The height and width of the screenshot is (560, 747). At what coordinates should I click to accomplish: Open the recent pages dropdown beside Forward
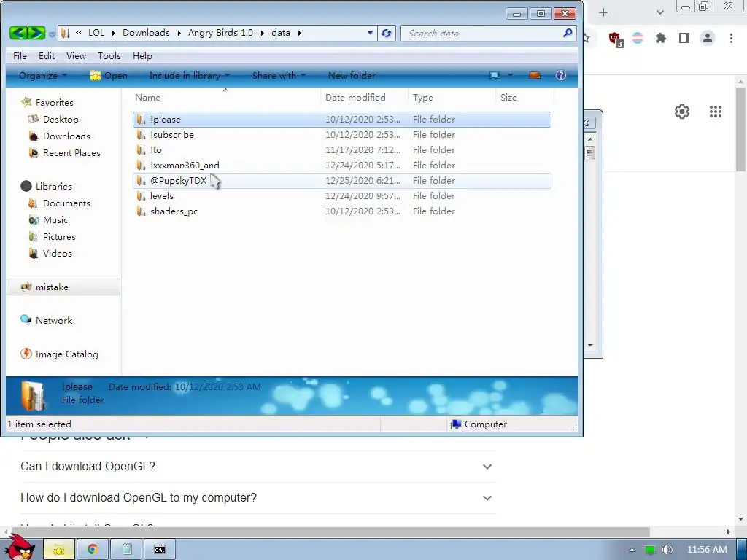click(x=52, y=34)
